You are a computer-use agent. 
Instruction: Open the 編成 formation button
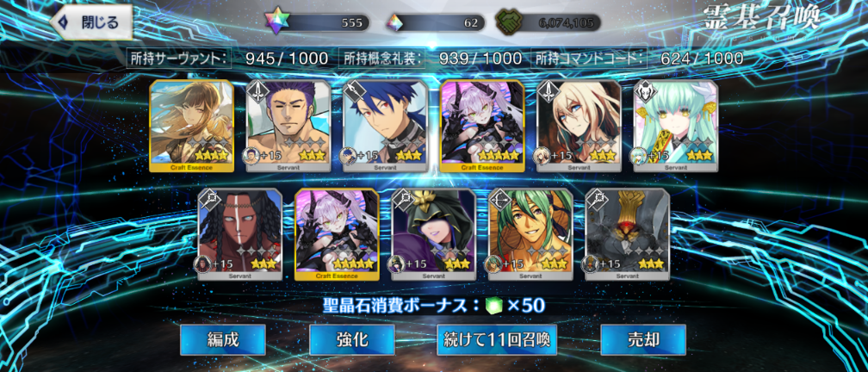click(222, 340)
